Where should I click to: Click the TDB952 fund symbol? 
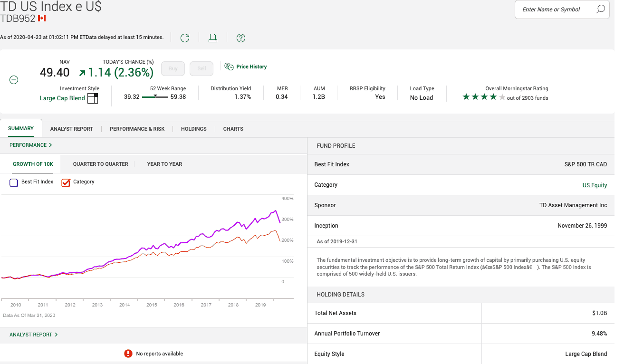18,19
